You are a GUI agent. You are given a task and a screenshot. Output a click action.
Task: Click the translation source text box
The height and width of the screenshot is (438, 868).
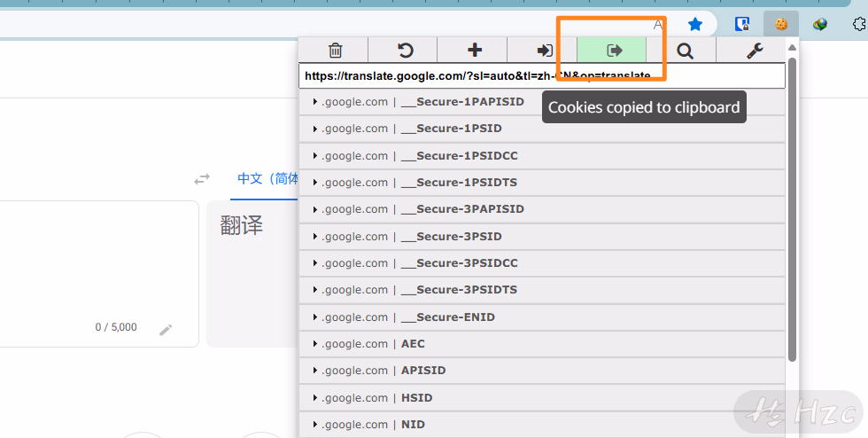(98, 274)
